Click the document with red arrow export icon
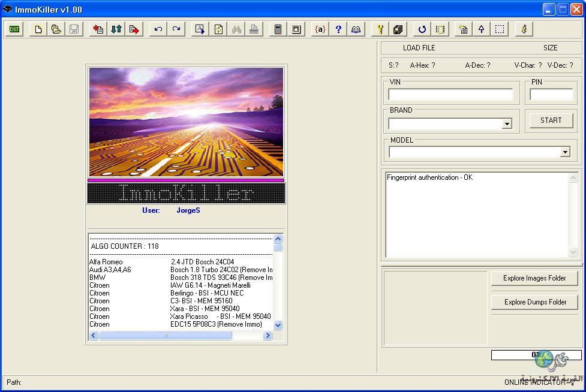Image resolution: width=586 pixels, height=392 pixels. pos(134,29)
